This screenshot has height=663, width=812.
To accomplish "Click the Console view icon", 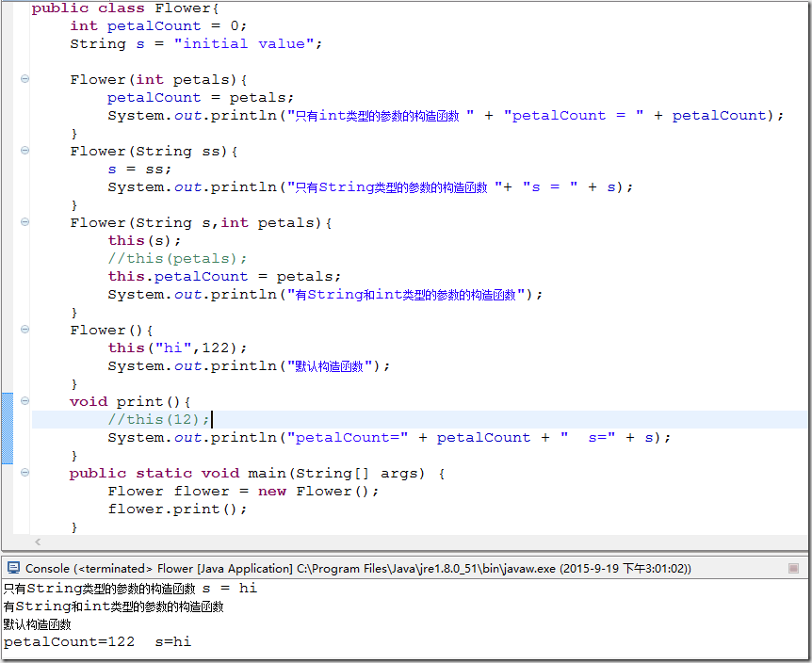I will point(13,568).
